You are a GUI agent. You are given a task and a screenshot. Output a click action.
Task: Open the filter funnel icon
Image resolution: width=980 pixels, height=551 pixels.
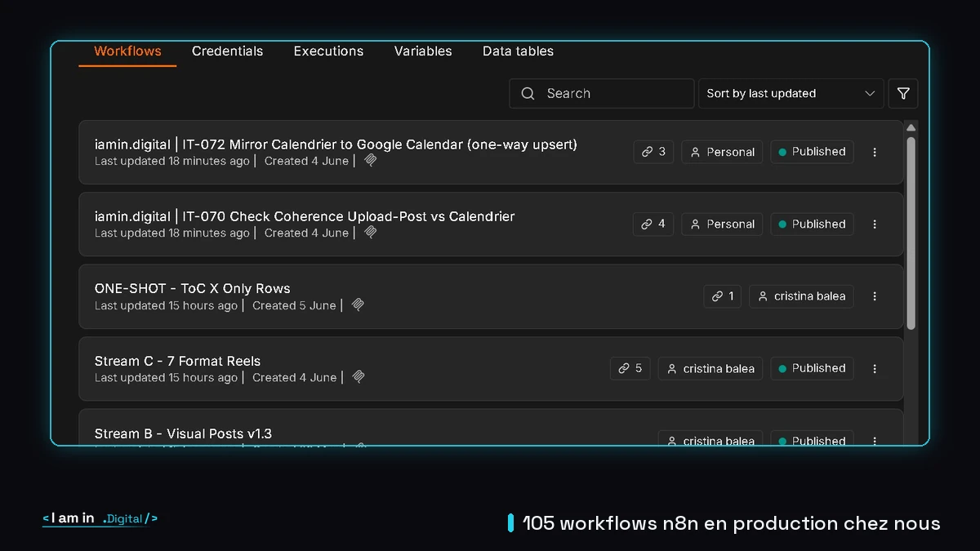903,94
